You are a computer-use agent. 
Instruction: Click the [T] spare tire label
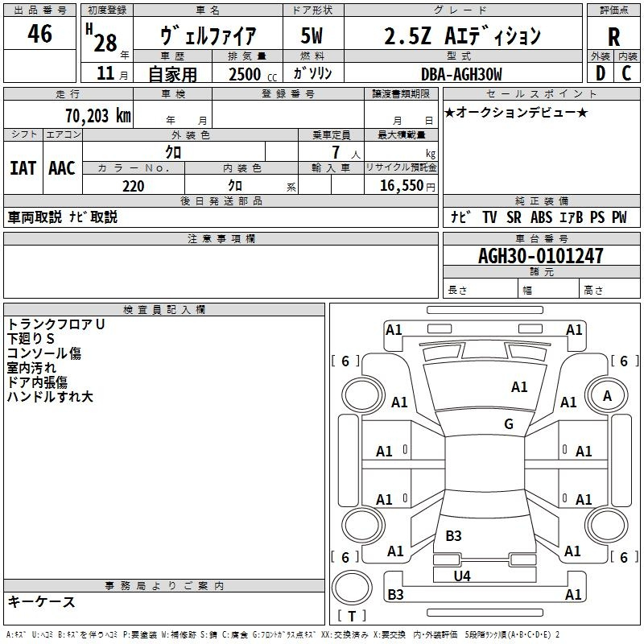tap(352, 617)
